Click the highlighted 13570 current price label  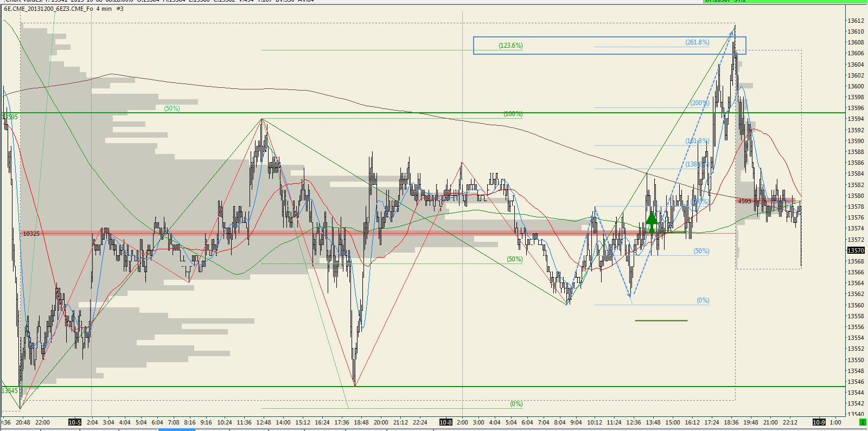(856, 250)
